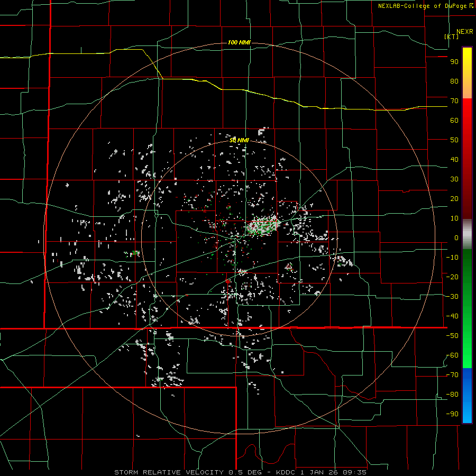The height and width of the screenshot is (476, 476).
Task: Click the 0 value on velocity scale
Action: pos(456,238)
